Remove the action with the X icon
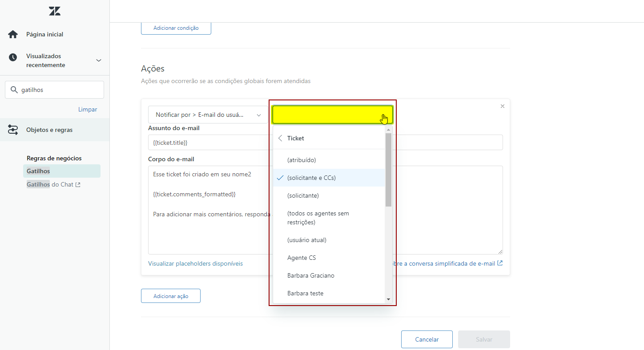This screenshot has width=644, height=350. pos(503,106)
